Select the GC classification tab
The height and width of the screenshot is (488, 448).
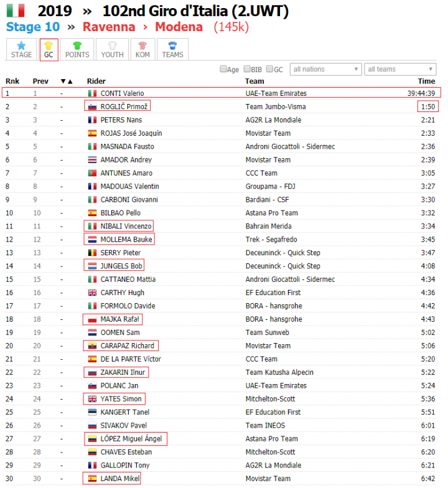click(x=49, y=50)
